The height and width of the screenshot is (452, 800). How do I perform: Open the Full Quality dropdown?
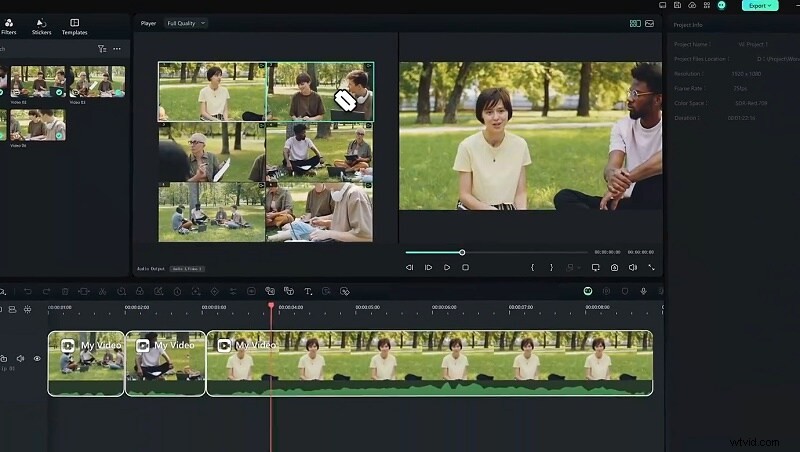pos(186,23)
